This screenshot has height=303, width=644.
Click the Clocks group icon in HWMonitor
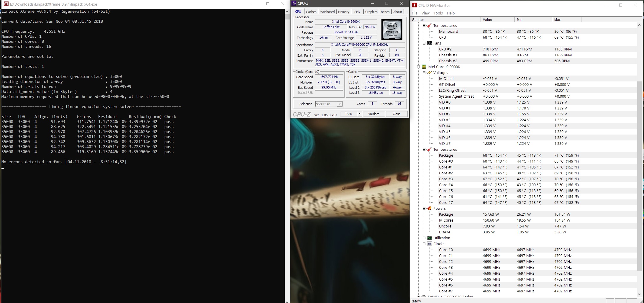coord(429,244)
